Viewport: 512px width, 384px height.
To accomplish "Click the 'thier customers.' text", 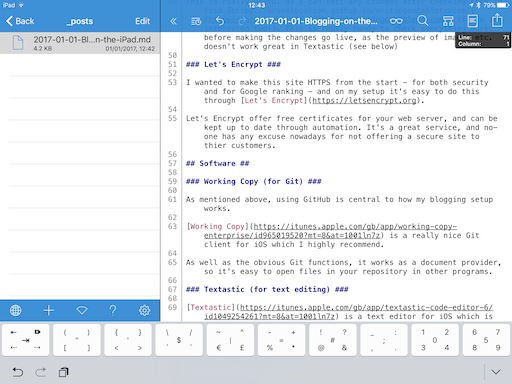I will (x=239, y=145).
